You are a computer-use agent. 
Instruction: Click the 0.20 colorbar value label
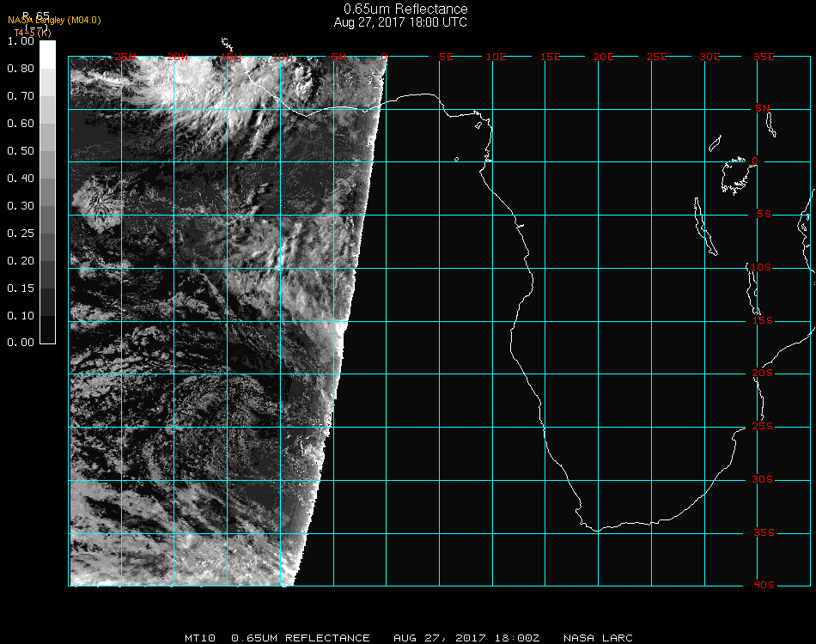pyautogui.click(x=21, y=261)
